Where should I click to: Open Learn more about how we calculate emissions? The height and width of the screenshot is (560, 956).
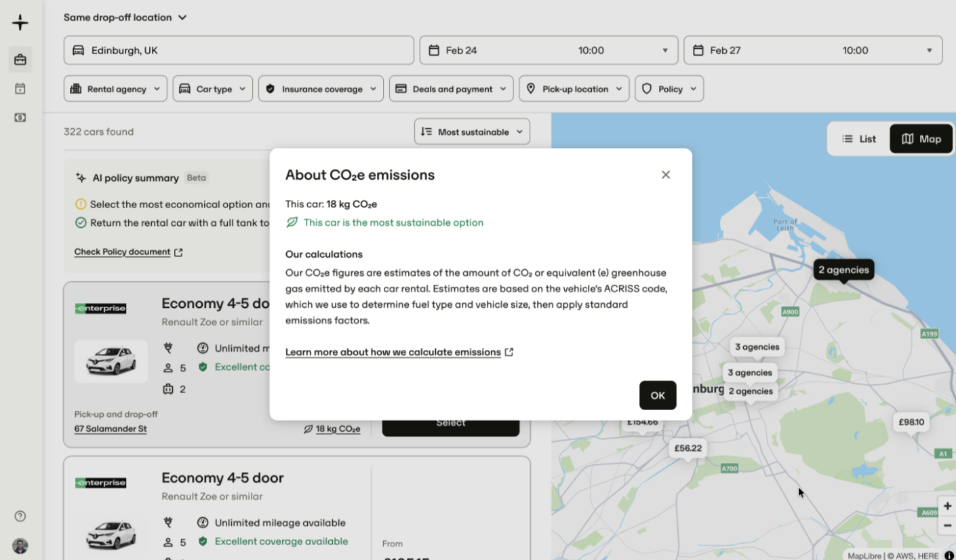click(399, 353)
